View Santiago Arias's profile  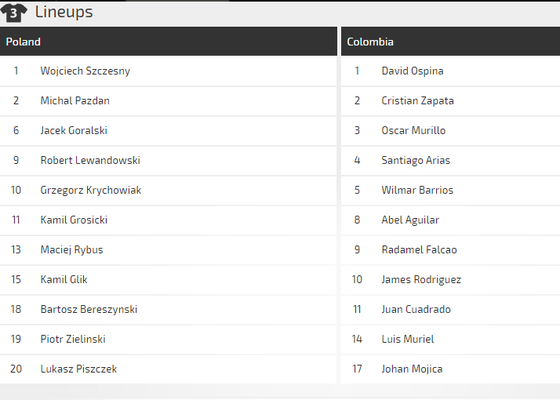click(416, 160)
